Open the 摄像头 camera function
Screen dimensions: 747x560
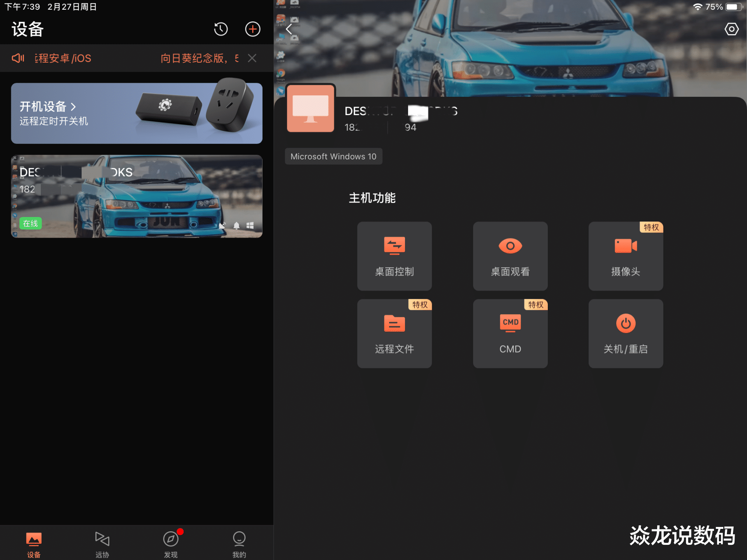(625, 256)
